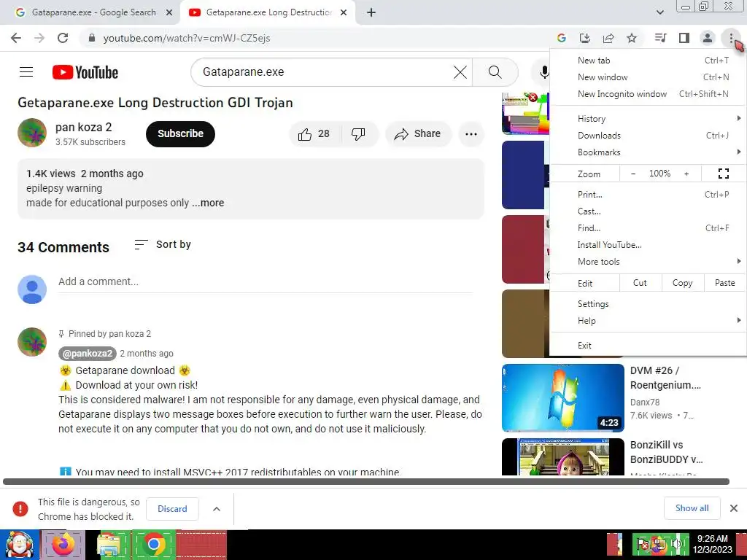Decrease zoom with minus button
Viewport: 747px width, 560px height.
(x=633, y=174)
